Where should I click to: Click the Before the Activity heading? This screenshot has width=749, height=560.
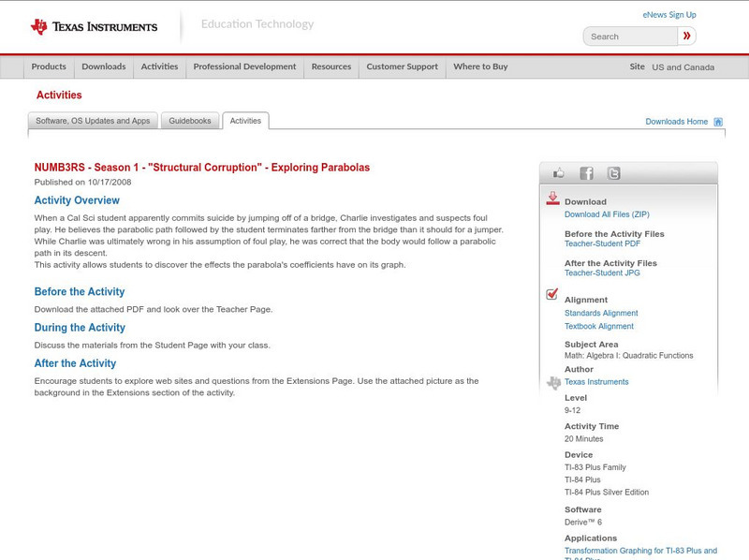80,291
